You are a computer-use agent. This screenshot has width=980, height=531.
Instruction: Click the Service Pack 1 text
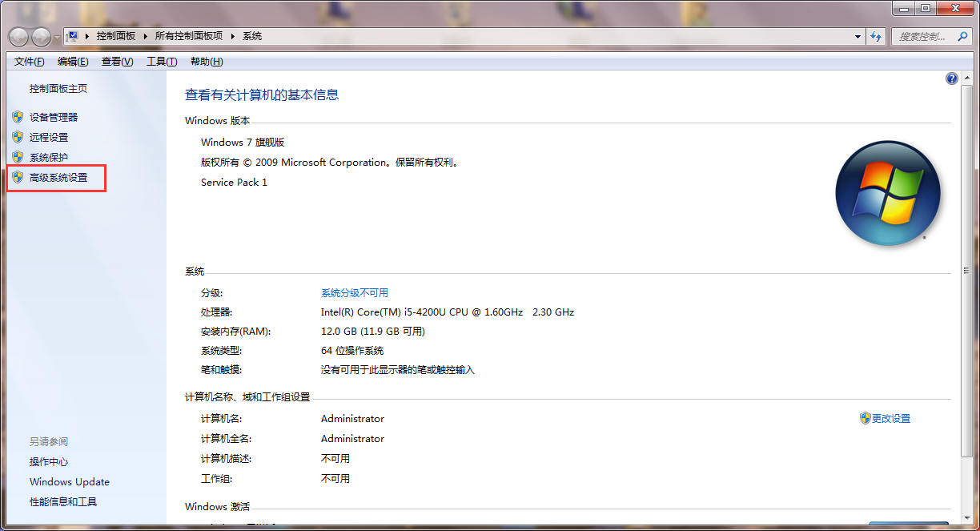[x=234, y=183]
